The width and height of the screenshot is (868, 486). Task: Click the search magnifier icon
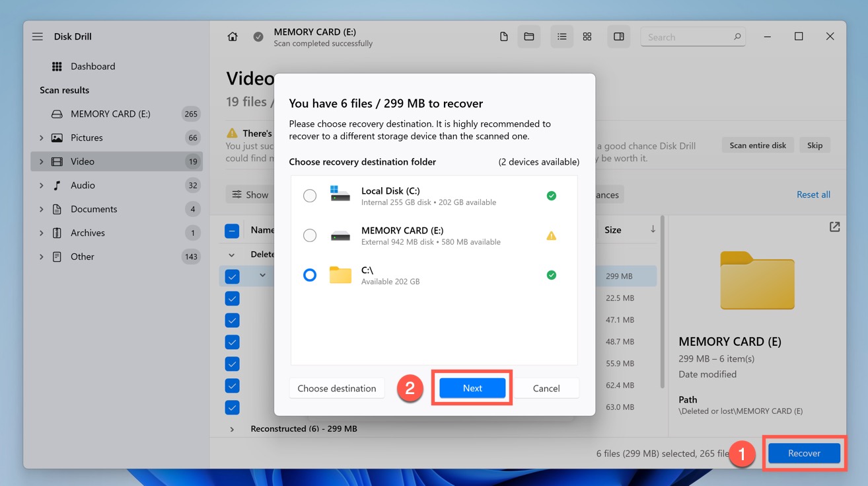(737, 37)
